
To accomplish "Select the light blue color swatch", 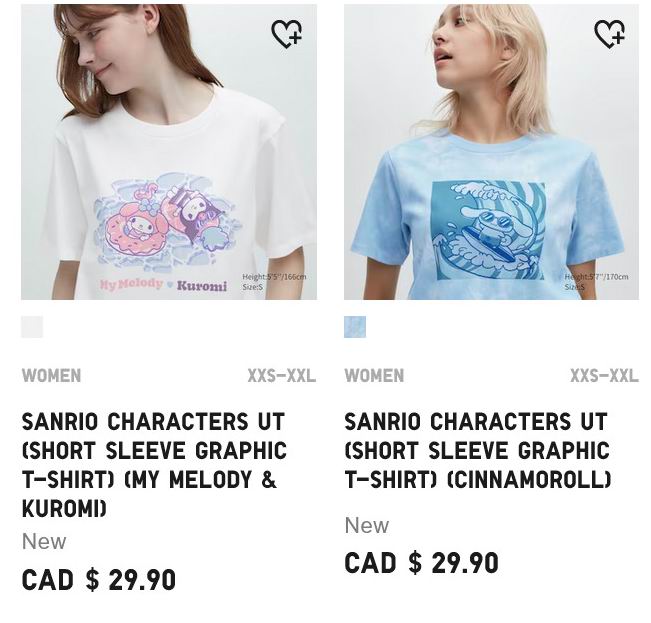I will (355, 327).
